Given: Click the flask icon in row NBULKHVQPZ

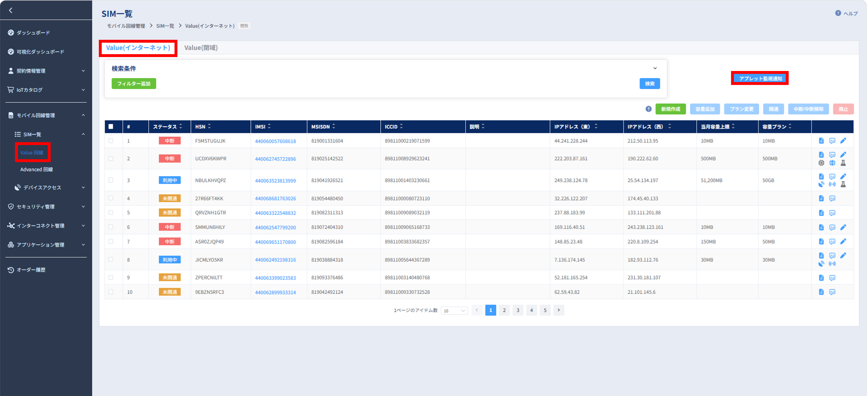Looking at the screenshot, I should coord(843,184).
